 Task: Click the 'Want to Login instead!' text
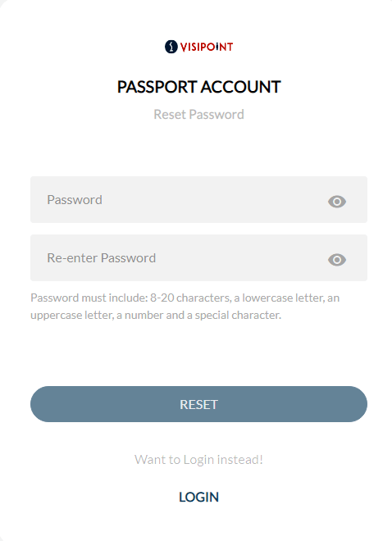click(198, 460)
